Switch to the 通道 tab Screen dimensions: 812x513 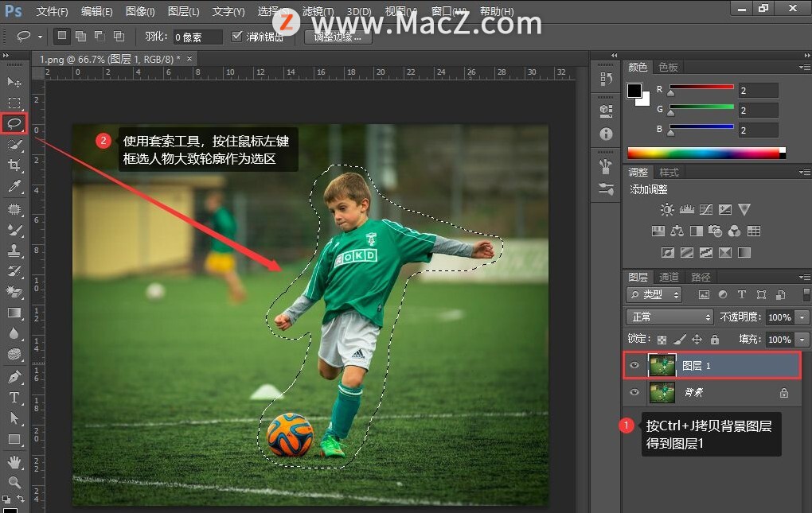pos(669,278)
